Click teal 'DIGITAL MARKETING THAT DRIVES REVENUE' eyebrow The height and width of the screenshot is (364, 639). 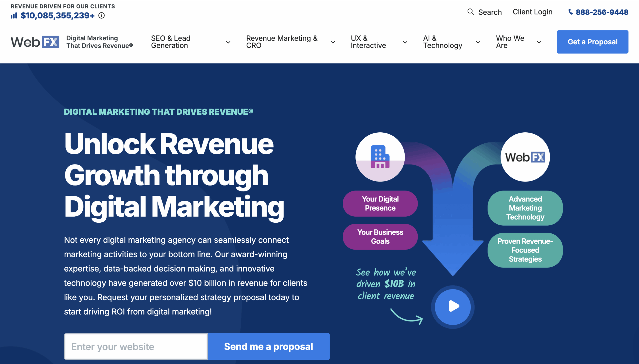159,111
